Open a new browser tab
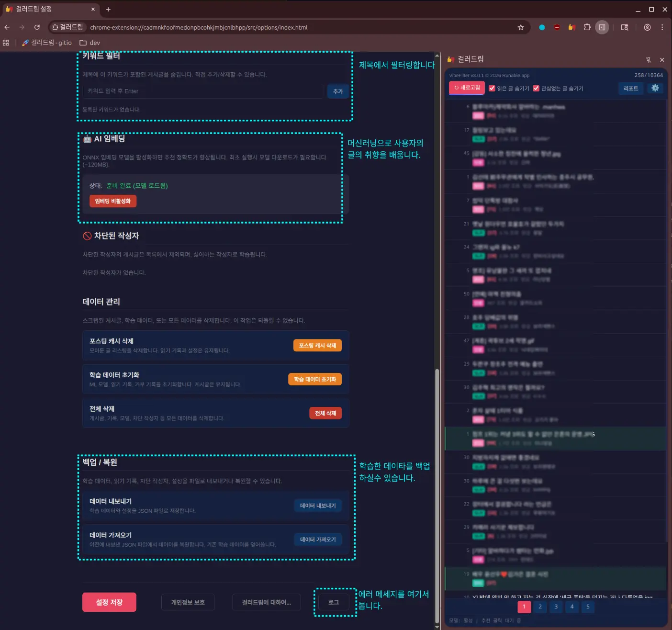The width and height of the screenshot is (672, 630). click(x=108, y=9)
